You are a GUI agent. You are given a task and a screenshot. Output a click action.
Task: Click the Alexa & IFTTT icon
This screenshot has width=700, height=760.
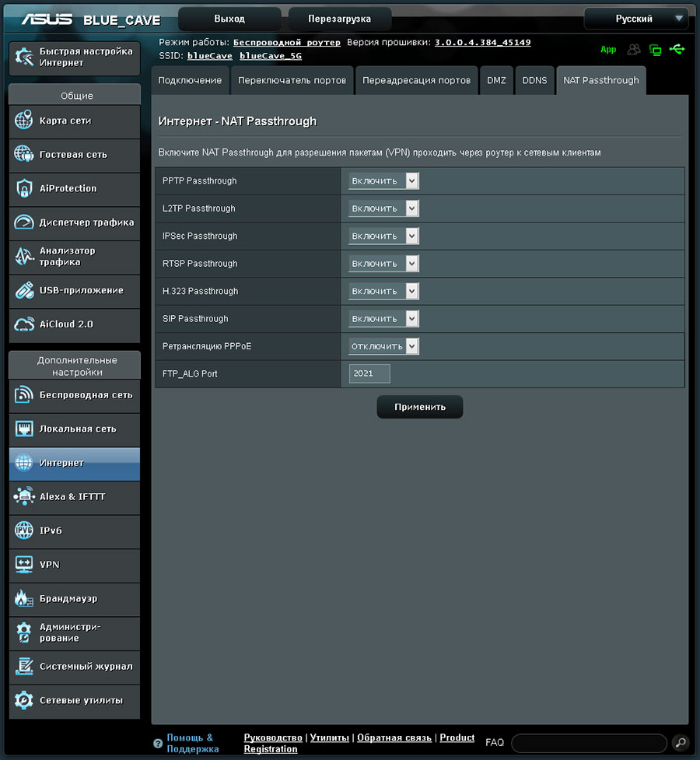point(24,496)
